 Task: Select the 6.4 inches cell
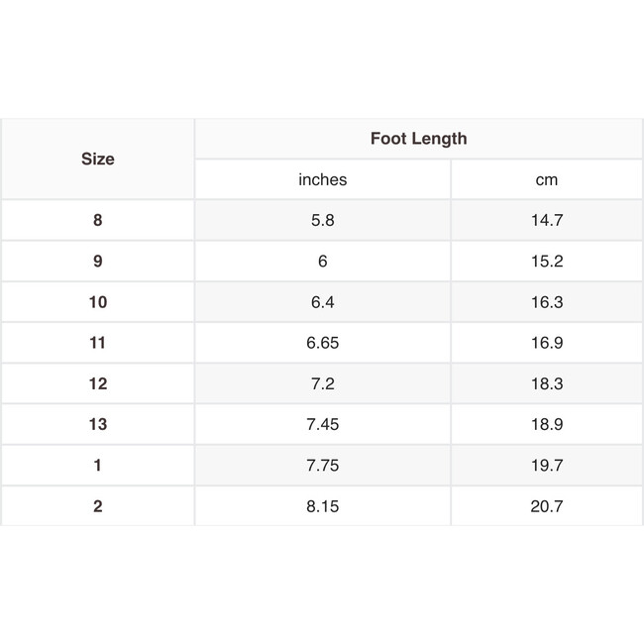[322, 302]
